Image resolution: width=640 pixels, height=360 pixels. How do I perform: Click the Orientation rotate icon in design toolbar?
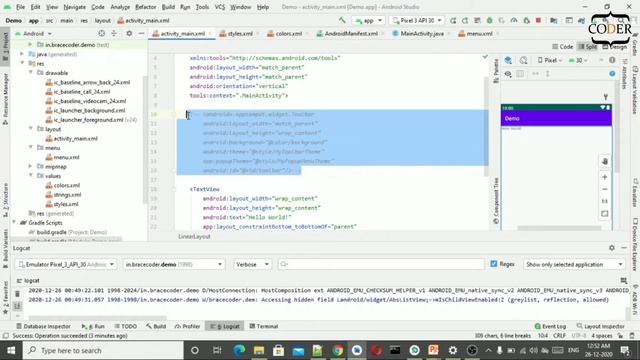pyautogui.click(x=523, y=60)
